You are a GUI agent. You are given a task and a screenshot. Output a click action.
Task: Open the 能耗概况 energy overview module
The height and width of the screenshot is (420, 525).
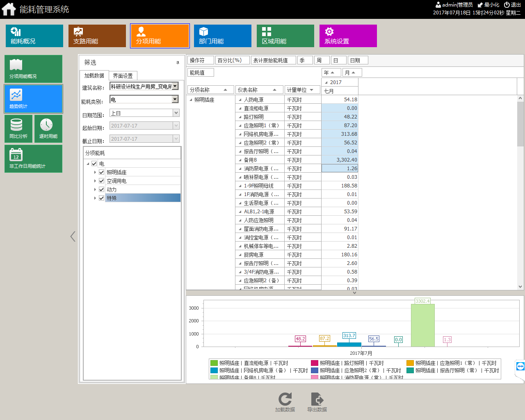[x=34, y=36]
